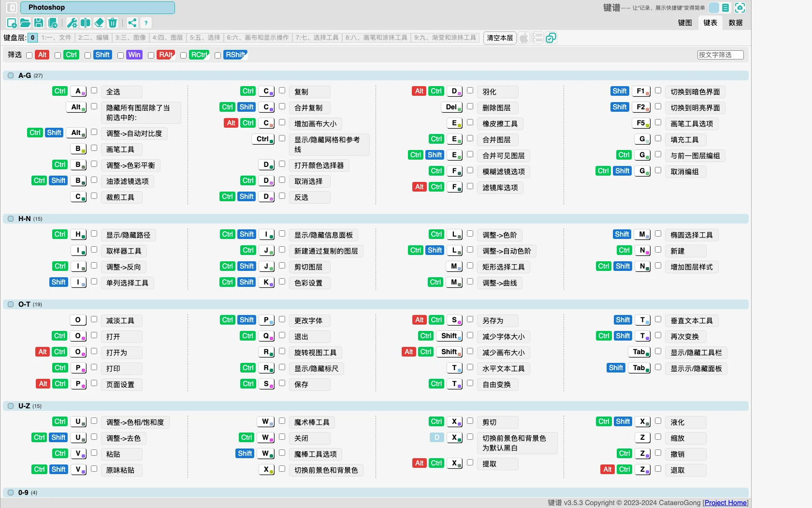The image size is (812, 508).
Task: Open settings via the wrench icon
Action: click(72, 23)
